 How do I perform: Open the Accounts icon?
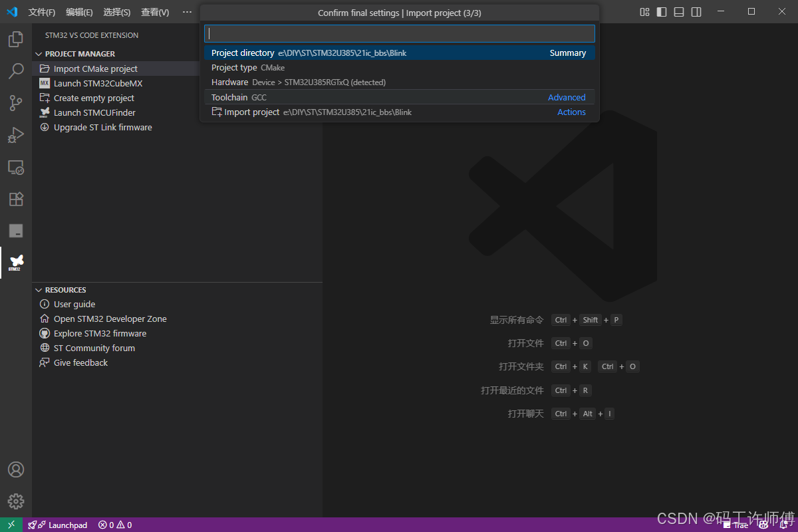pyautogui.click(x=16, y=469)
